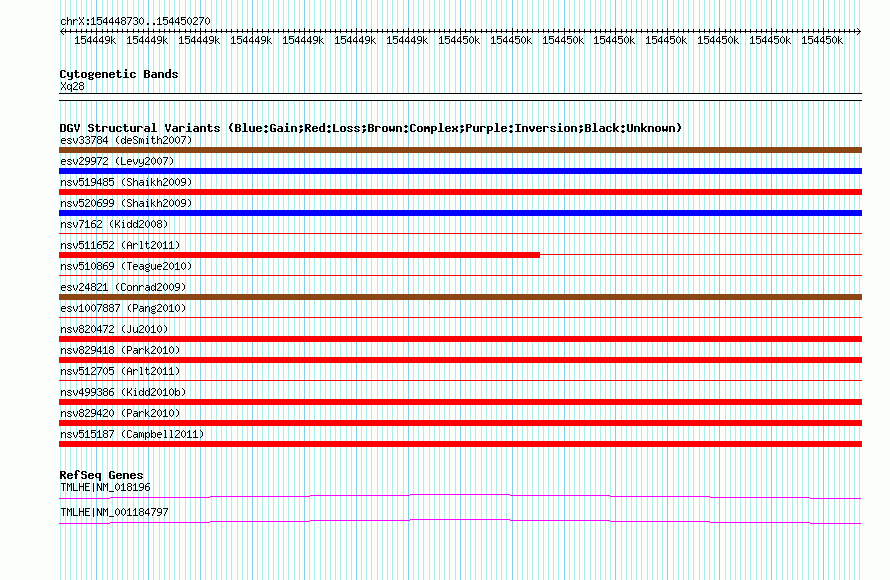Click the chrX:154448730..154450270 coordinate label
890x580 pixels.
(x=135, y=21)
